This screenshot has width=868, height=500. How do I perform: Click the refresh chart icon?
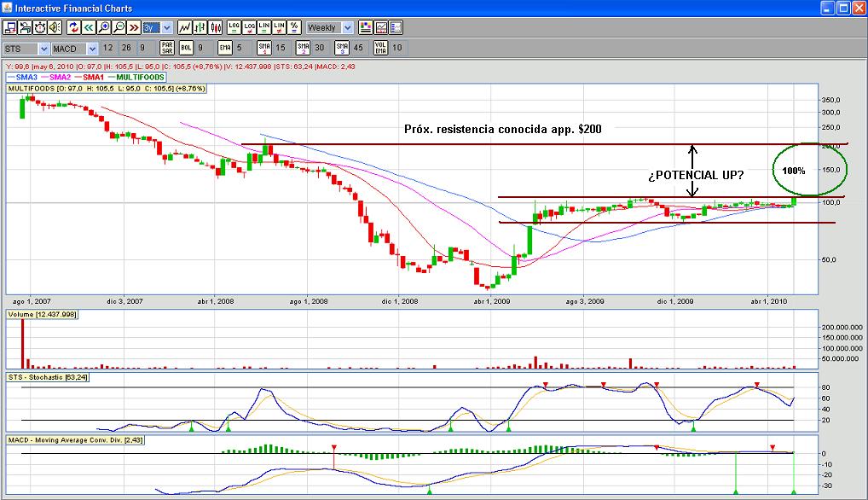click(x=73, y=28)
